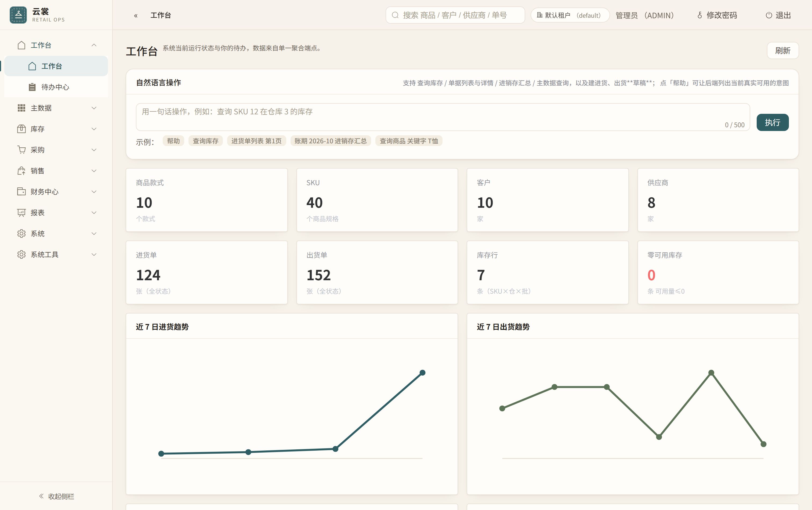Click the 商品款式 stat card
The image size is (812, 510).
tap(207, 200)
